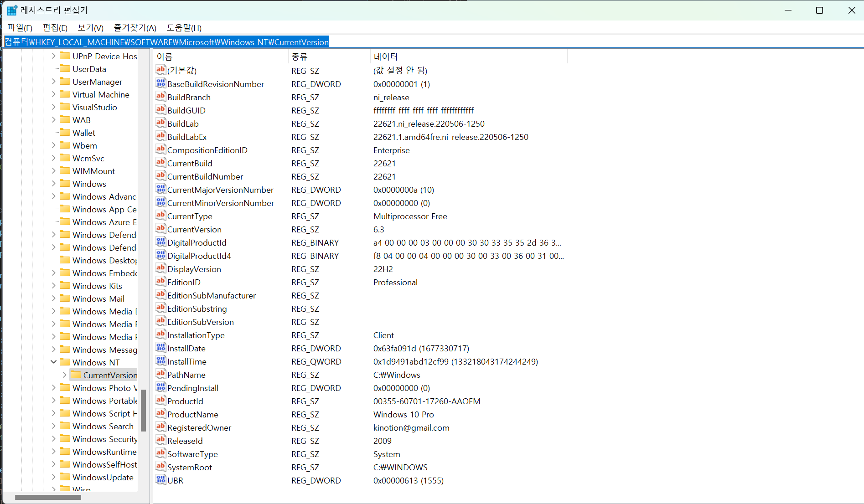The width and height of the screenshot is (864, 504).
Task: Sort by the 이름 column header
Action: click(x=221, y=57)
